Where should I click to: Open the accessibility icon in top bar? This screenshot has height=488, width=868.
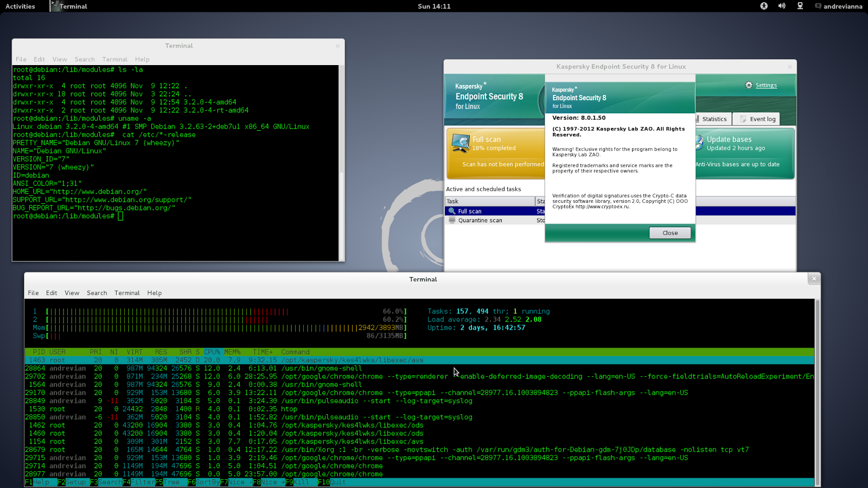point(764,7)
